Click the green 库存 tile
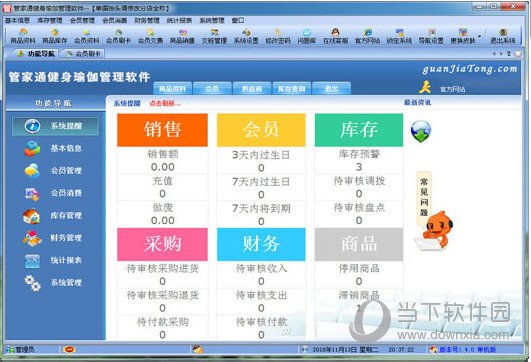Screen dimensions: 531x362 click(x=359, y=130)
